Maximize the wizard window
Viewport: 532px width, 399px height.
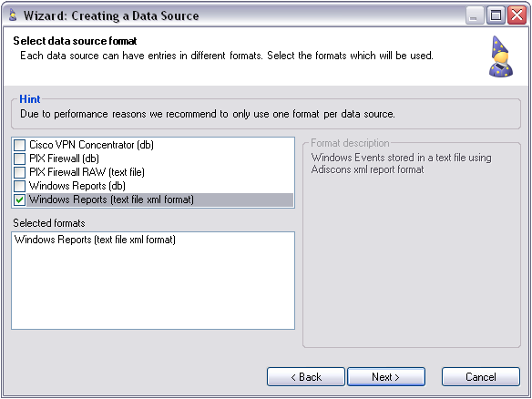click(496, 15)
